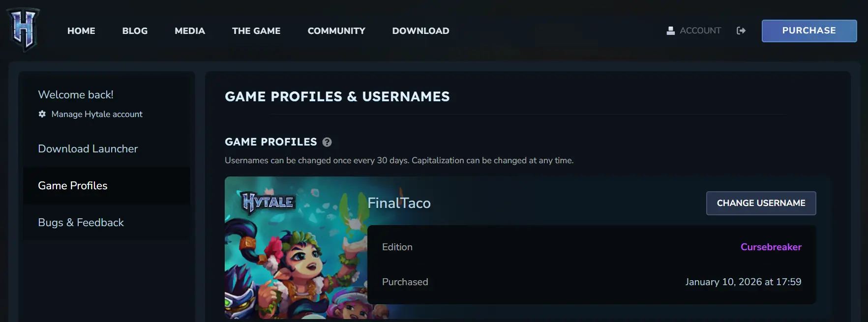Click the Change Username button
Image resolution: width=868 pixels, height=322 pixels.
tap(761, 203)
